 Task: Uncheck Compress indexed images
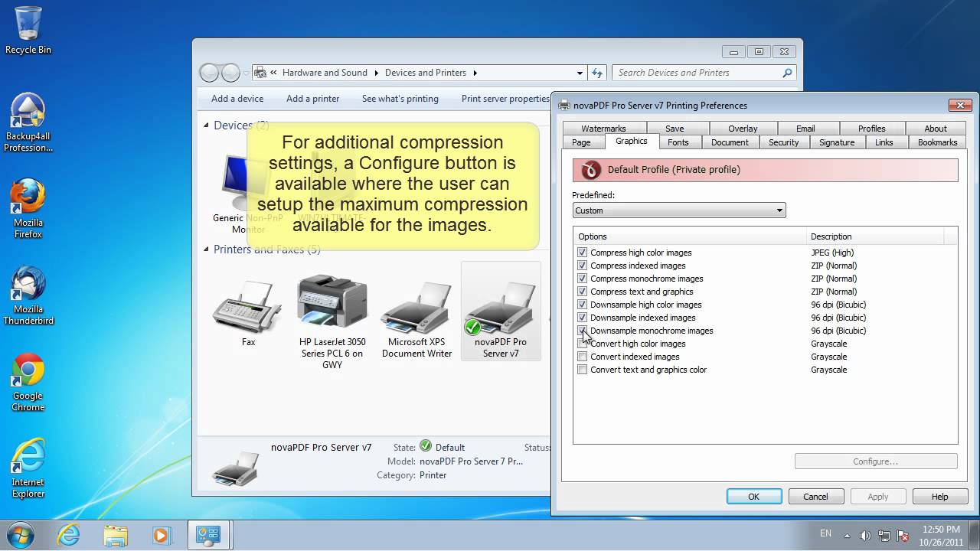[583, 266]
